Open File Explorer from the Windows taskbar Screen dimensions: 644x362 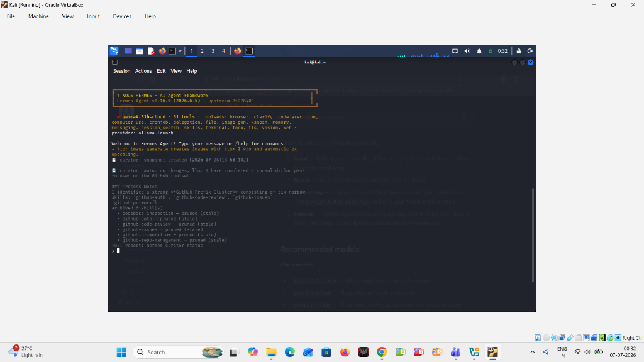(271, 352)
